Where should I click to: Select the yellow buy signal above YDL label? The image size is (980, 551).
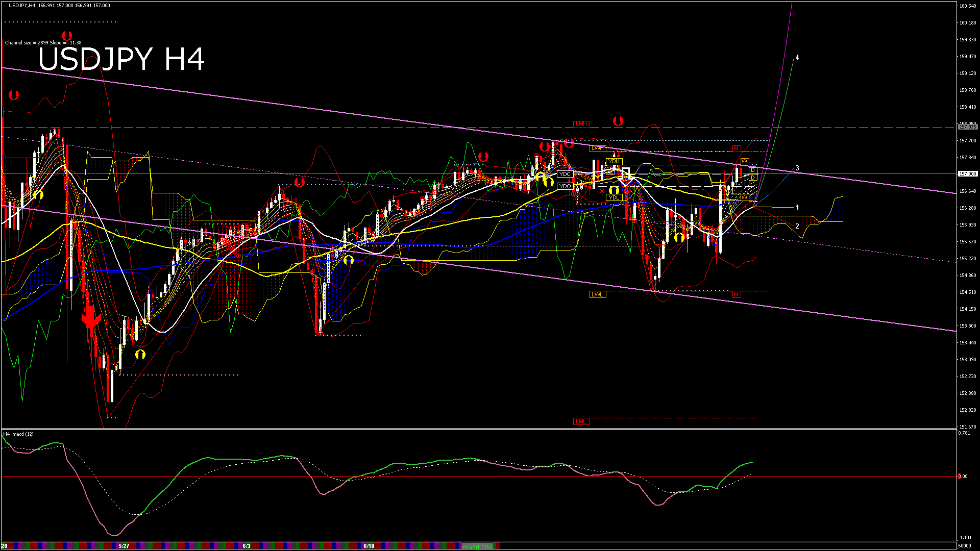pos(614,190)
